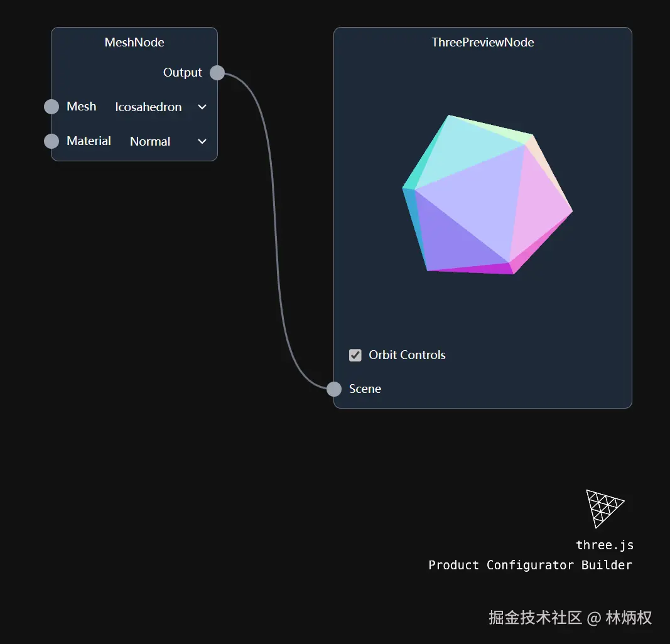
Task: Click Product Configurator Builder text
Action: click(530, 565)
